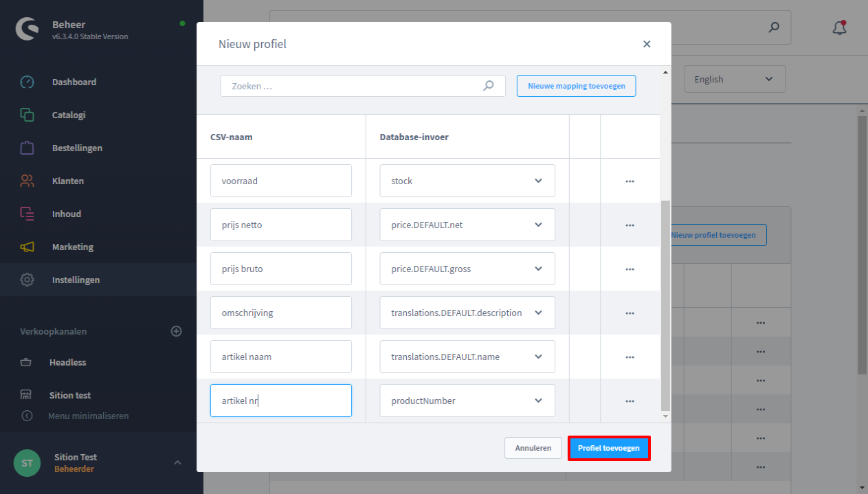Click the Instellingen gear icon

point(27,280)
